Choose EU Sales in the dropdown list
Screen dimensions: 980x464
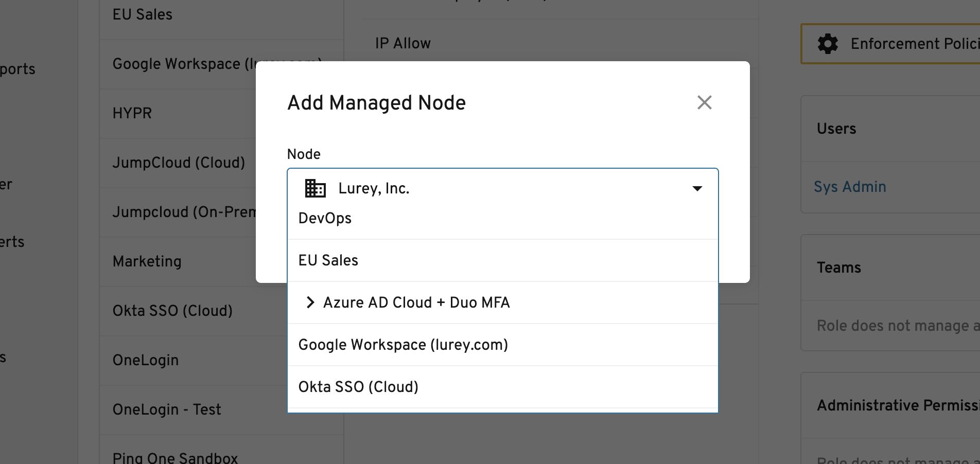click(502, 260)
